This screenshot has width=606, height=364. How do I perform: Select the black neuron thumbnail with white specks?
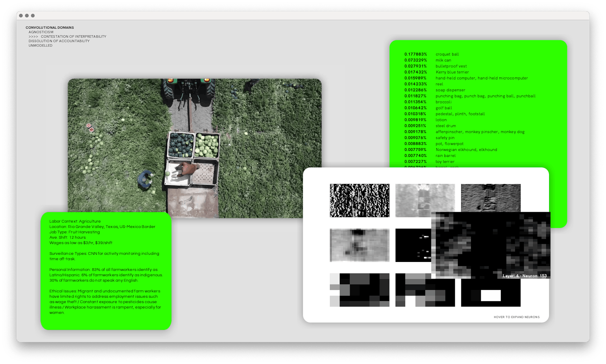pyautogui.click(x=413, y=245)
